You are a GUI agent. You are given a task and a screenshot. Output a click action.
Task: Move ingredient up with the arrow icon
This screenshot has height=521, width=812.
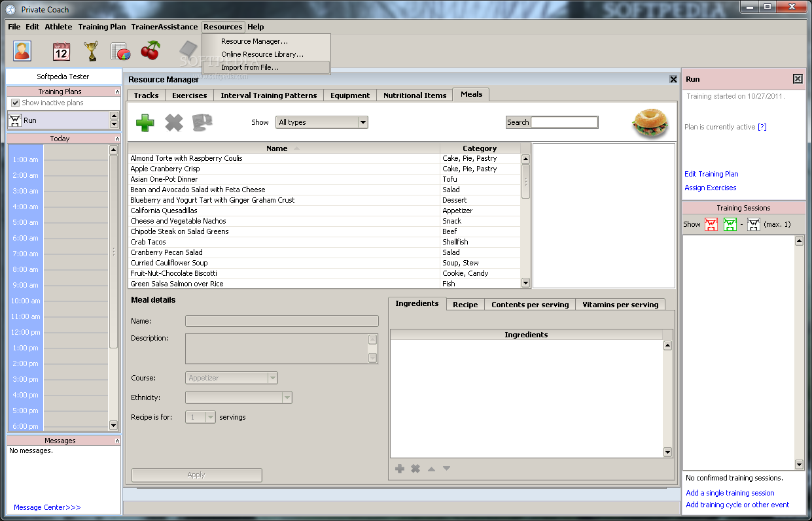pos(431,469)
